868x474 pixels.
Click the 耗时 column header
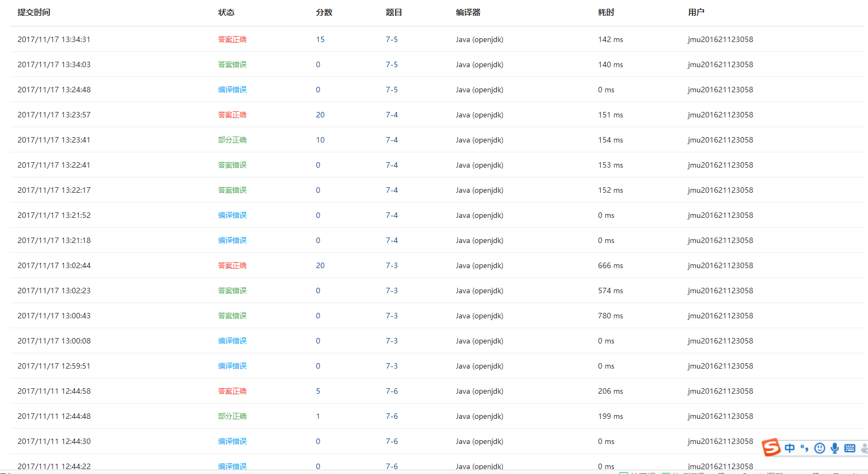click(x=606, y=12)
